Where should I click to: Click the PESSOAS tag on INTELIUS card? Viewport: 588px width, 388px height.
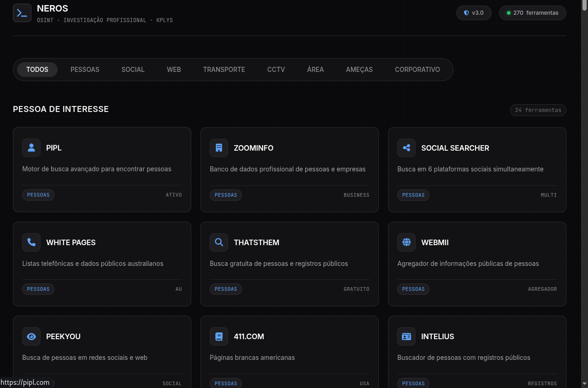click(x=413, y=383)
